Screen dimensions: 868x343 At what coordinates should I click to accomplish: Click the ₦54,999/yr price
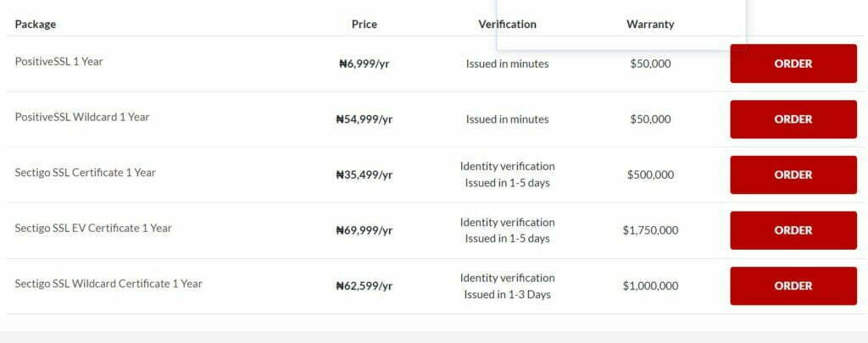[364, 119]
